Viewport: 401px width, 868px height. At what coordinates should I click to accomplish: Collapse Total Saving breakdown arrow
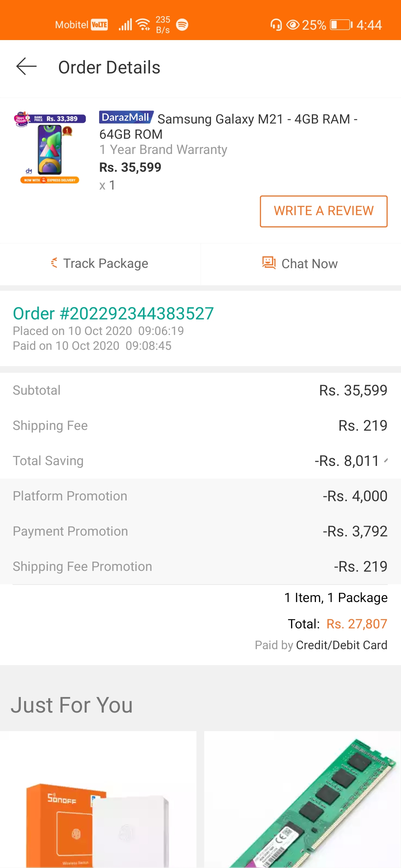386,461
